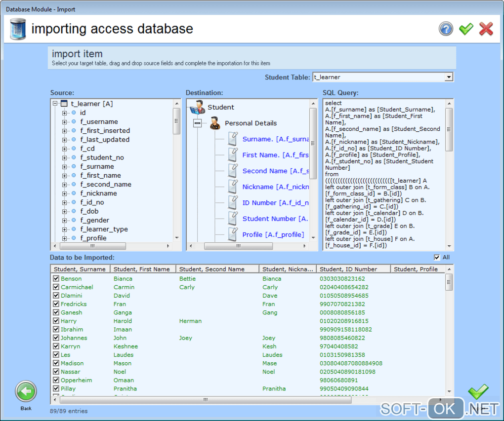Image resolution: width=504 pixels, height=421 pixels.
Task: Uncheck the Johannes row checkbox
Action: pos(56,338)
